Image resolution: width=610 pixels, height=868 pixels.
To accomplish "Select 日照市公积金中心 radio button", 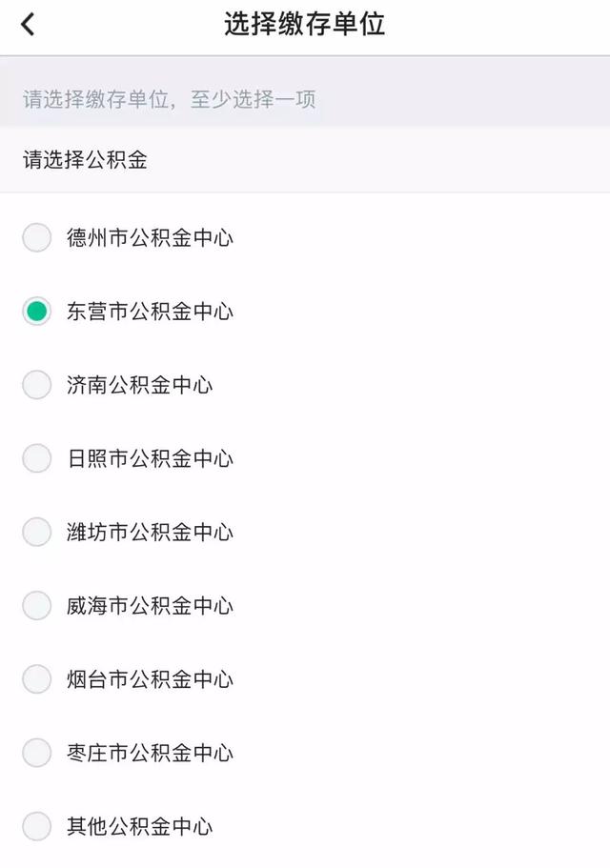I will 35,459.
